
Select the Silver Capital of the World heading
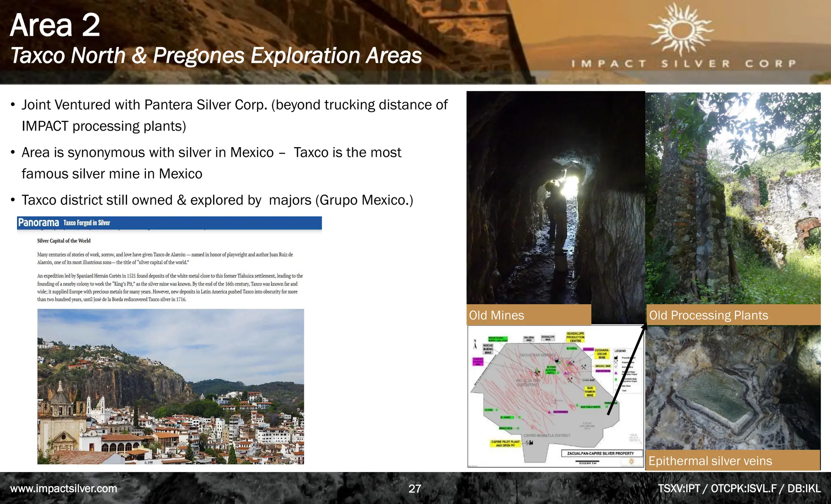(x=64, y=241)
